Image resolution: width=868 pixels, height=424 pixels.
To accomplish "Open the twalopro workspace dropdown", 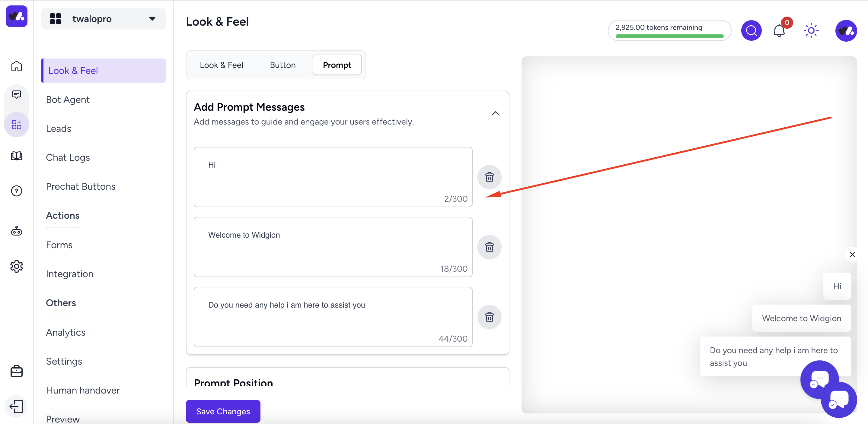I will coord(103,19).
